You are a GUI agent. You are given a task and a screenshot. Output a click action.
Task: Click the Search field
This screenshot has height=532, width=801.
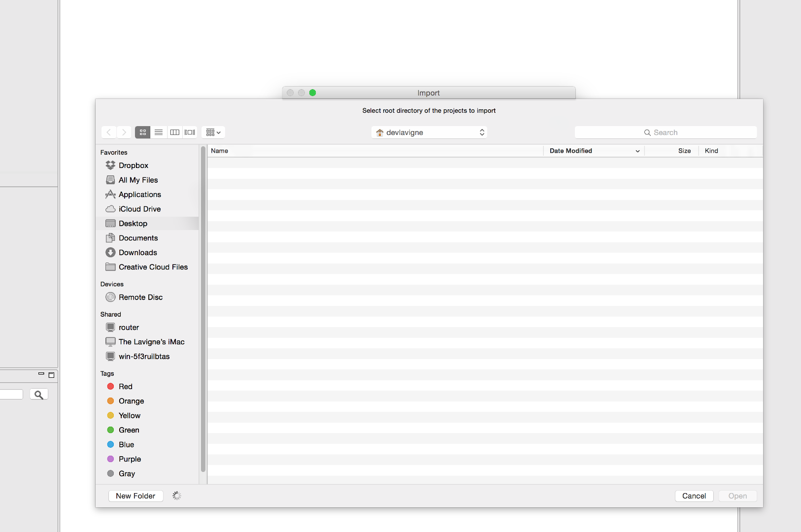(x=666, y=133)
